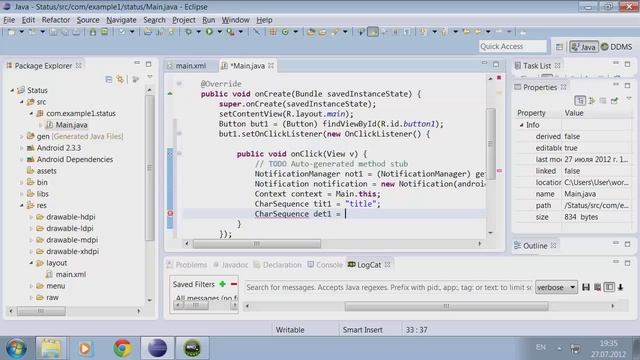Viewport: 640px width, 360px height.
Task: Click the Debug bug icon in toolbar
Action: tap(188, 31)
